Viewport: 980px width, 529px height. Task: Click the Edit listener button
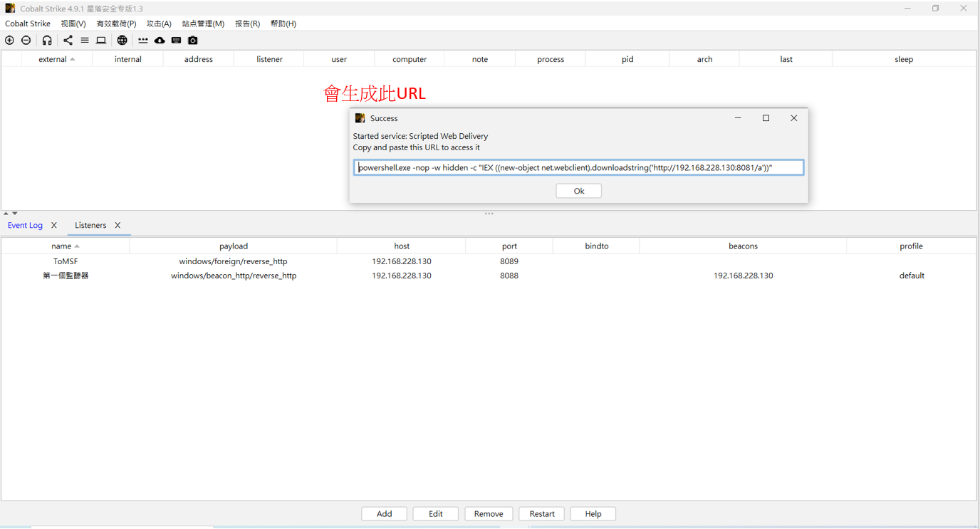pos(435,514)
